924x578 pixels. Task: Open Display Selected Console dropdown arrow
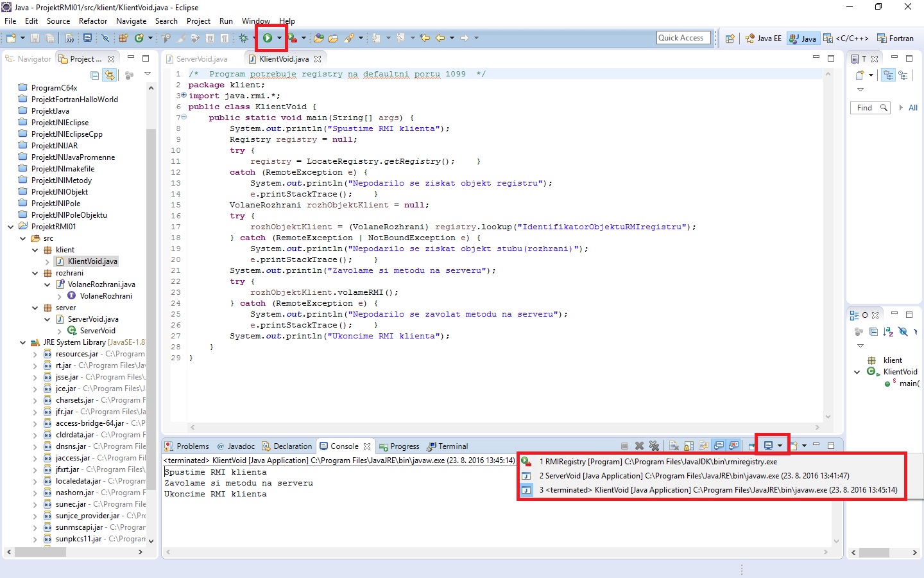[x=780, y=446]
